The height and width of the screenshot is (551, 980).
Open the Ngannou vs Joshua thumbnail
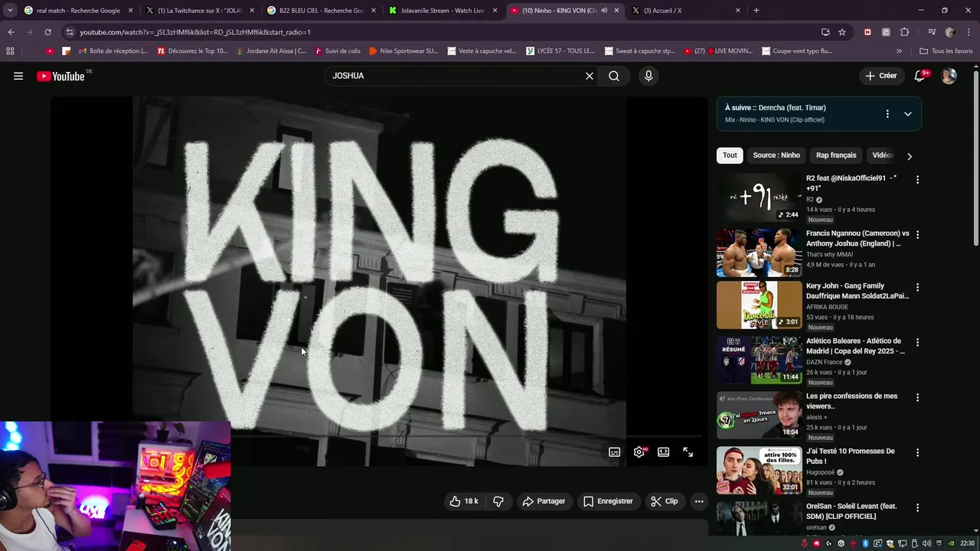click(759, 253)
